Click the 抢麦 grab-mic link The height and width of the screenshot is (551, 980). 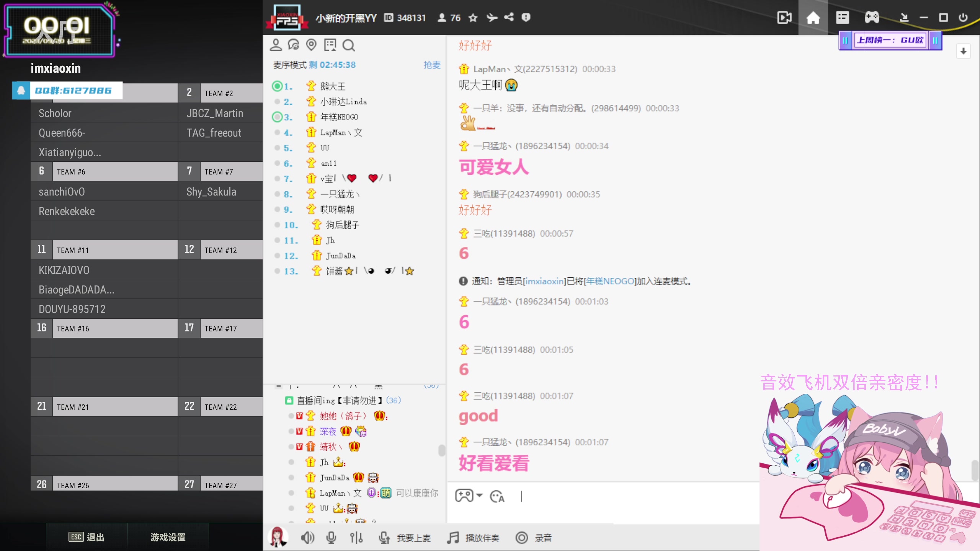[432, 65]
